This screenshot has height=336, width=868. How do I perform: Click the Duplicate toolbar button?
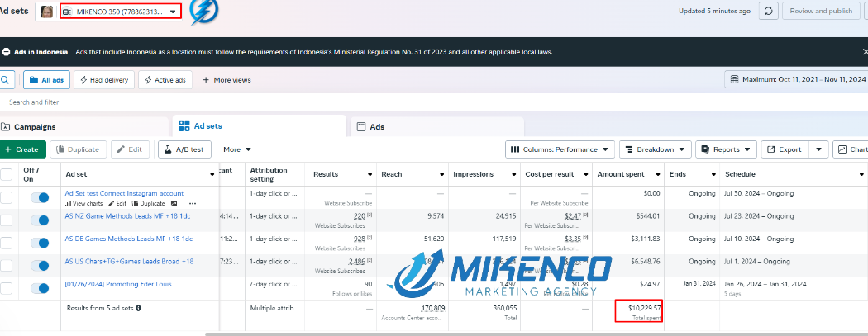[x=78, y=149]
